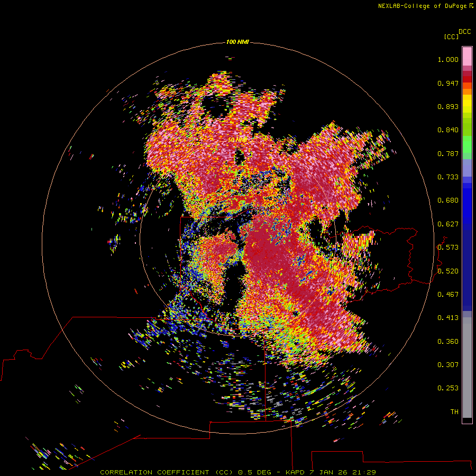Click the 0.467 color scale value
476x476 pixels.
(448, 295)
